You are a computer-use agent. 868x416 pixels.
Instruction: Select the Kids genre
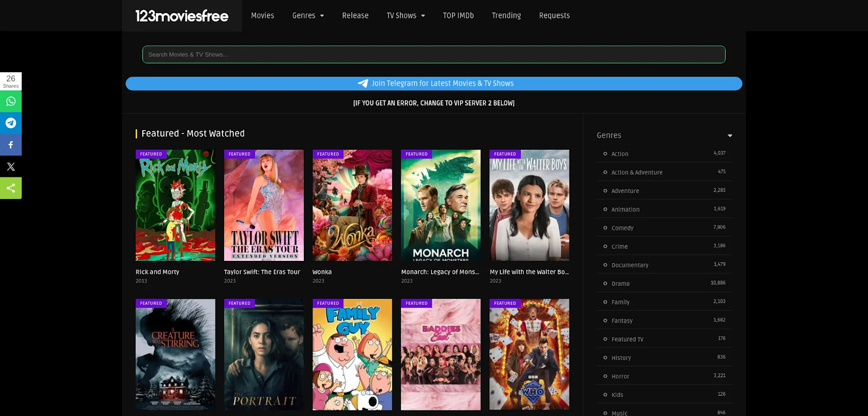point(617,395)
